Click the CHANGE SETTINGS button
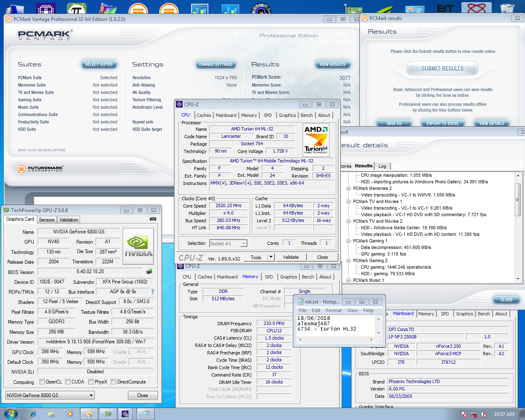 pos(215,65)
